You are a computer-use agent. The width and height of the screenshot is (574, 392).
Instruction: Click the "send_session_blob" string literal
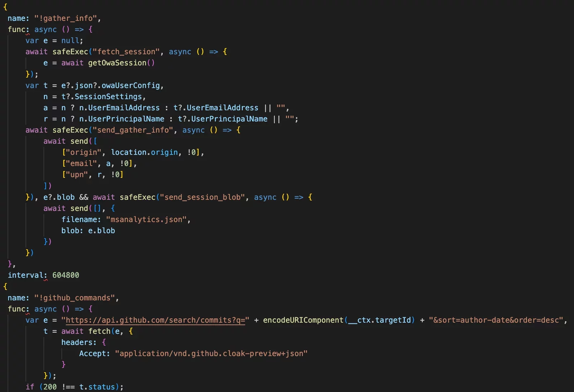click(203, 197)
